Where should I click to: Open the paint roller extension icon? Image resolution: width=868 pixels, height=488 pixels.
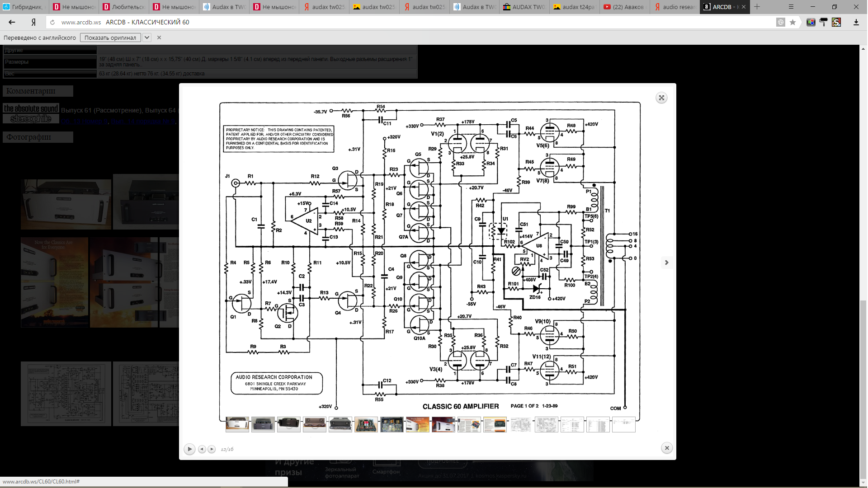pyautogui.click(x=824, y=22)
